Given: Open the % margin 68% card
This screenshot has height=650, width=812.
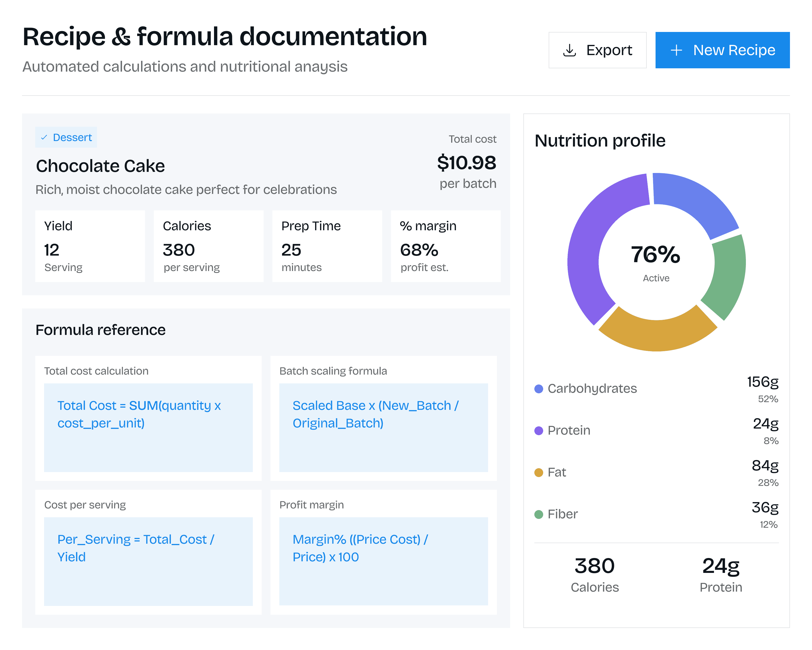Looking at the screenshot, I should [446, 246].
